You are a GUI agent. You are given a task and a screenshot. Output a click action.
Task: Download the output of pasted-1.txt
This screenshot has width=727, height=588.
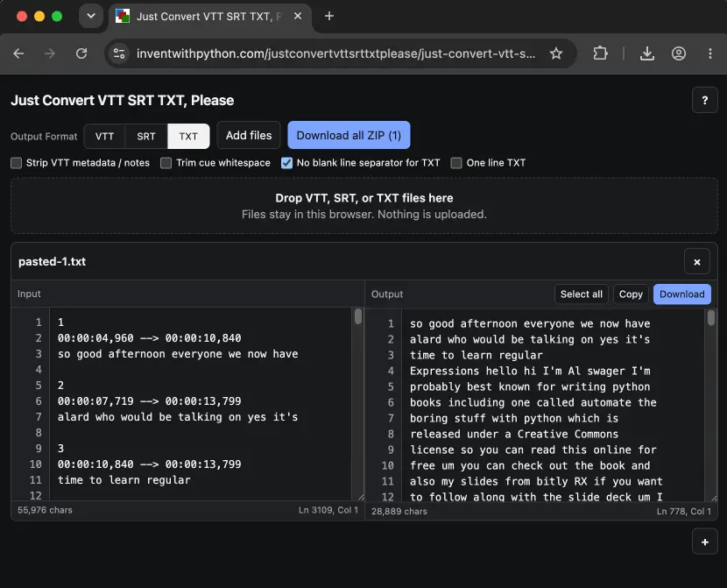click(x=682, y=294)
